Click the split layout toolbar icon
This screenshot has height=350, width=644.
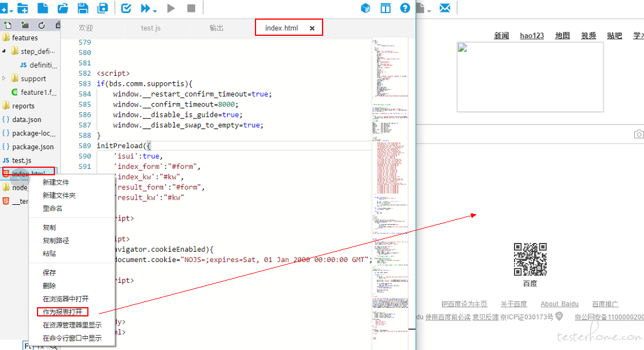click(x=385, y=8)
